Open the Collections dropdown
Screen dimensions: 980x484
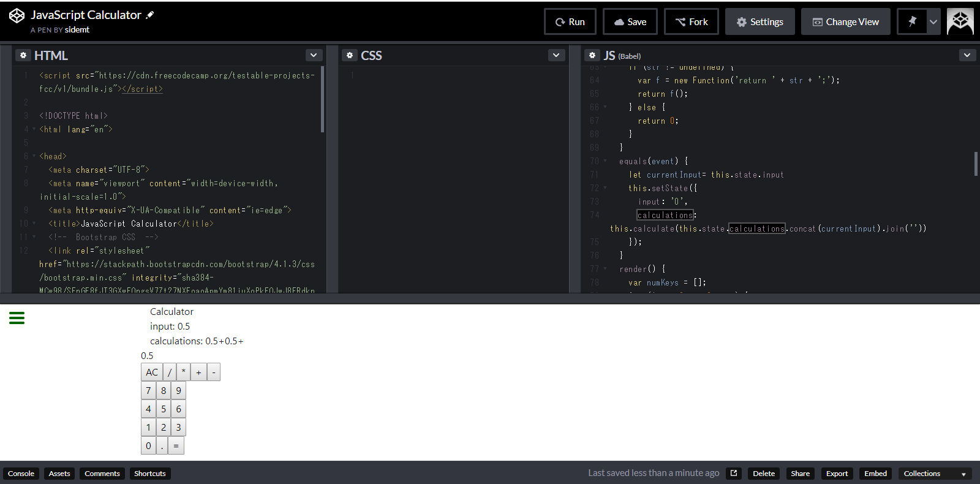pyautogui.click(x=935, y=474)
